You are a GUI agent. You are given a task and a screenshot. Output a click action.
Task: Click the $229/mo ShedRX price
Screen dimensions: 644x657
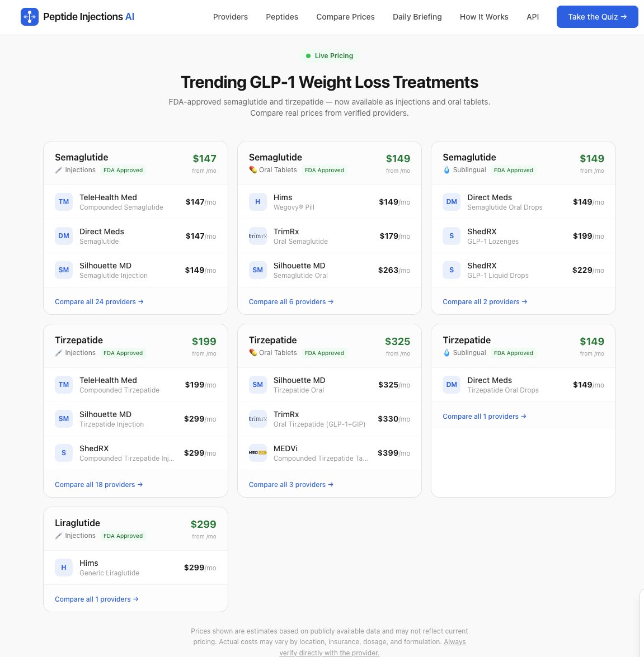click(x=588, y=270)
